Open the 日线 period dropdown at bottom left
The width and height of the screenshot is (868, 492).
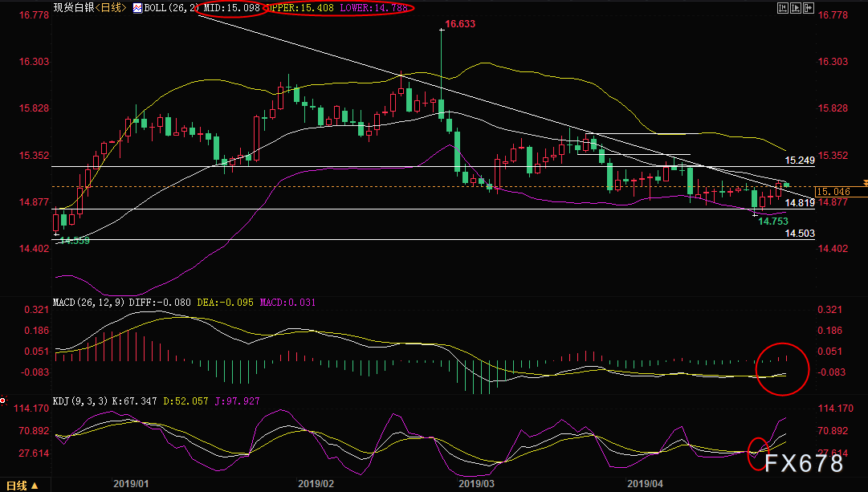tap(23, 485)
